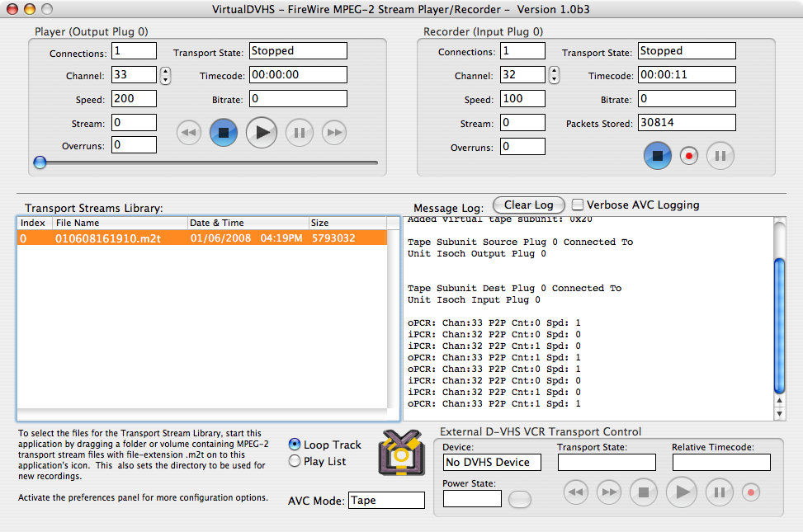
Task: Click the Player Speed field showing 200
Action: [135, 99]
